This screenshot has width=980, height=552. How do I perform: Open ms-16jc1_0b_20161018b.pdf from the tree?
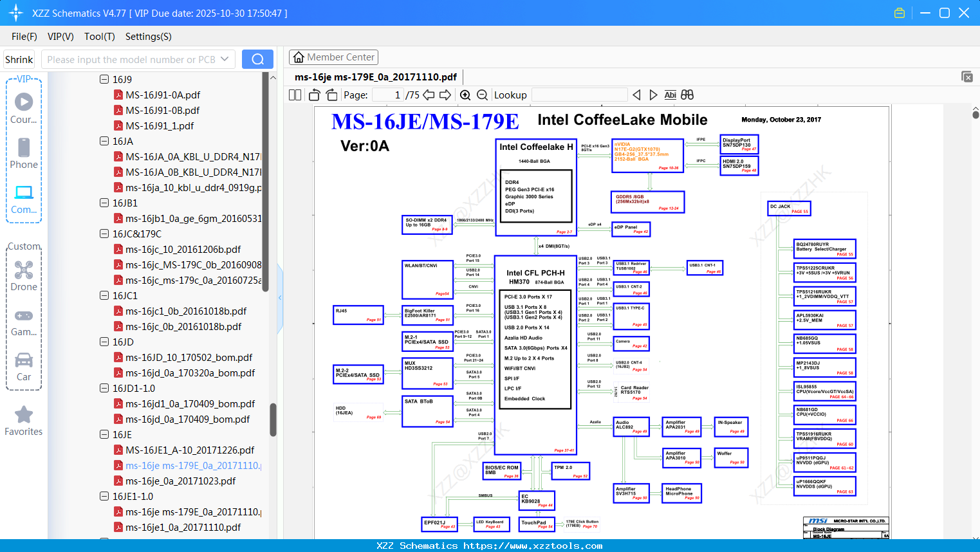(x=186, y=311)
